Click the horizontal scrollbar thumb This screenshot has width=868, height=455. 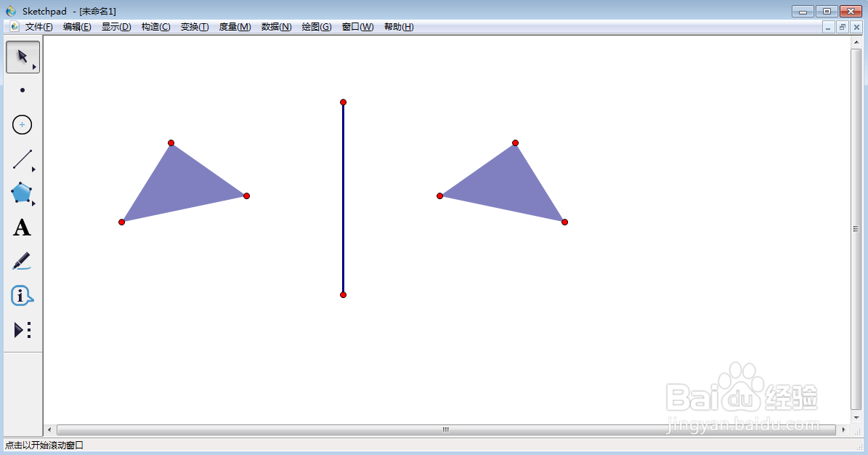tap(446, 430)
